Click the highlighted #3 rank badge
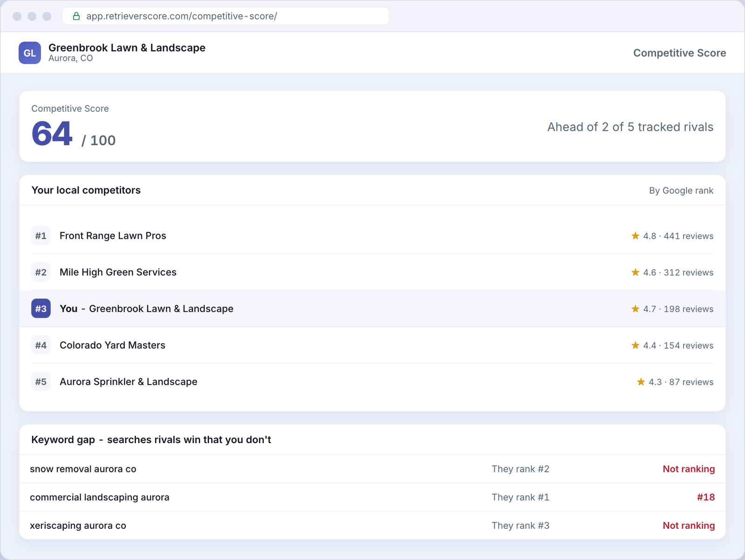The image size is (745, 560). [x=41, y=309]
